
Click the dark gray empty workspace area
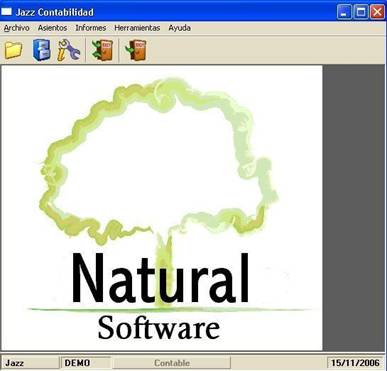pos(354,208)
